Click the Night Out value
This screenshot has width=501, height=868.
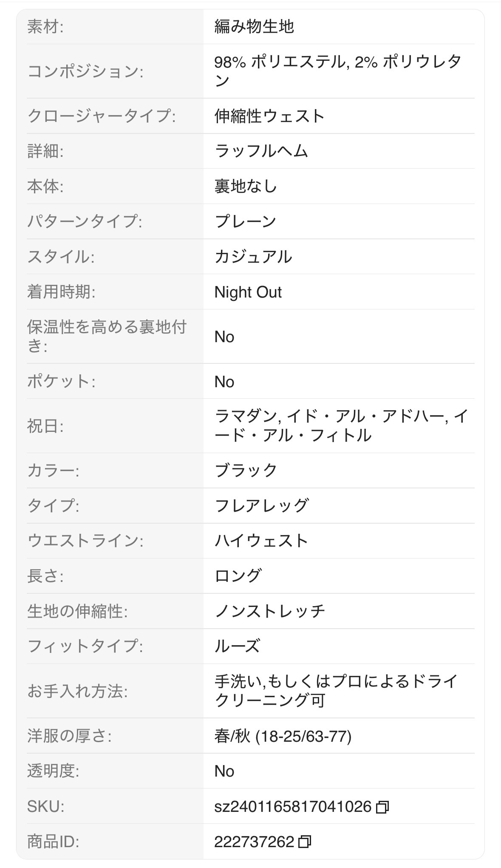(248, 292)
